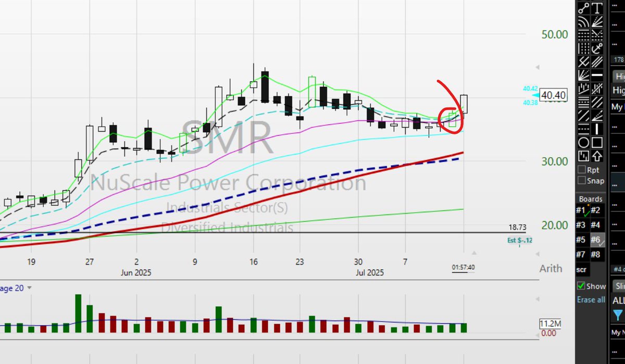Click the Erase all link
This screenshot has height=364, width=625.
[591, 299]
